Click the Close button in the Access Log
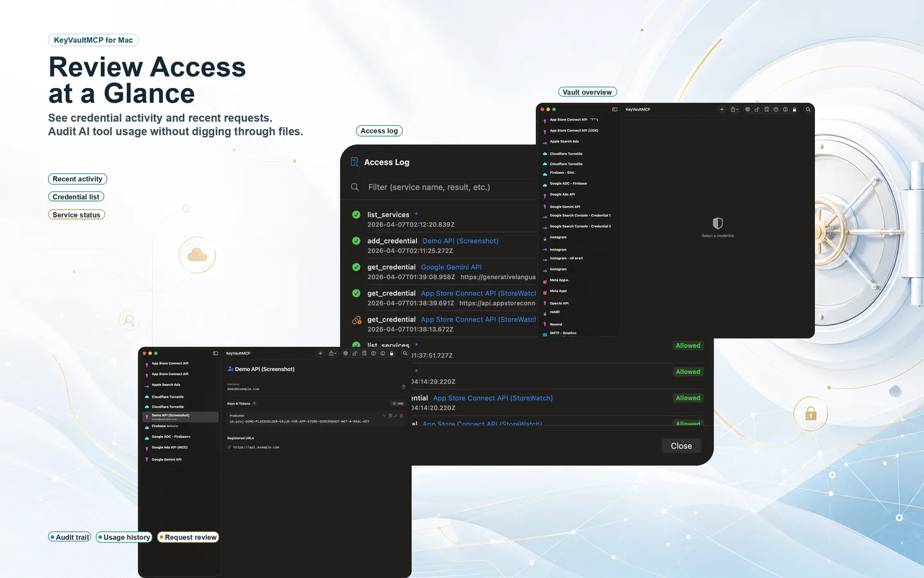The width and height of the screenshot is (924, 578). (681, 446)
